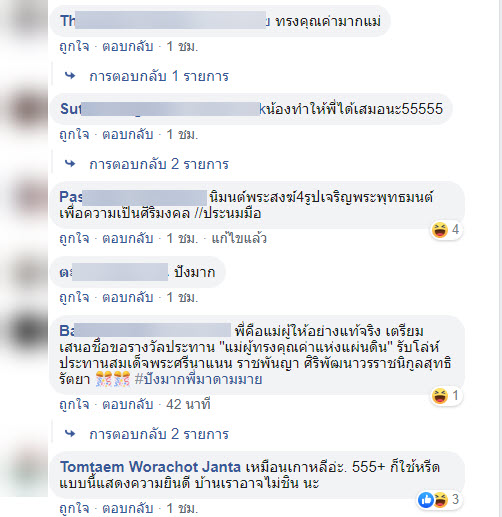Open the #ปังมากพี่มาตามมาย hashtag
Screen dimensions: 502x517
tap(198, 379)
